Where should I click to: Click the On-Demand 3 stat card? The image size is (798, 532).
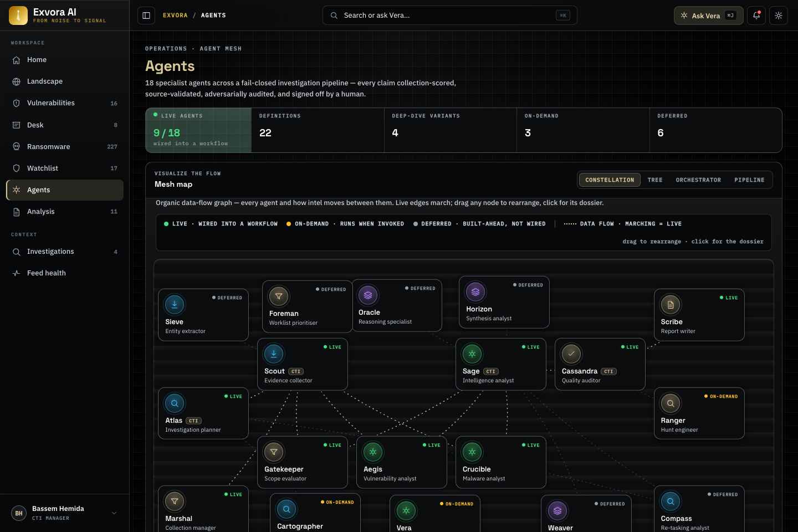(583, 130)
